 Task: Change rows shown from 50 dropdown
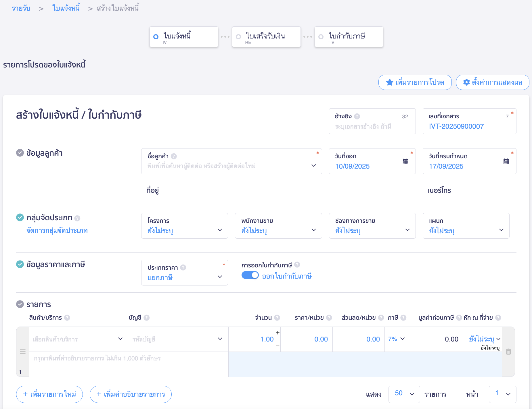[x=404, y=394]
